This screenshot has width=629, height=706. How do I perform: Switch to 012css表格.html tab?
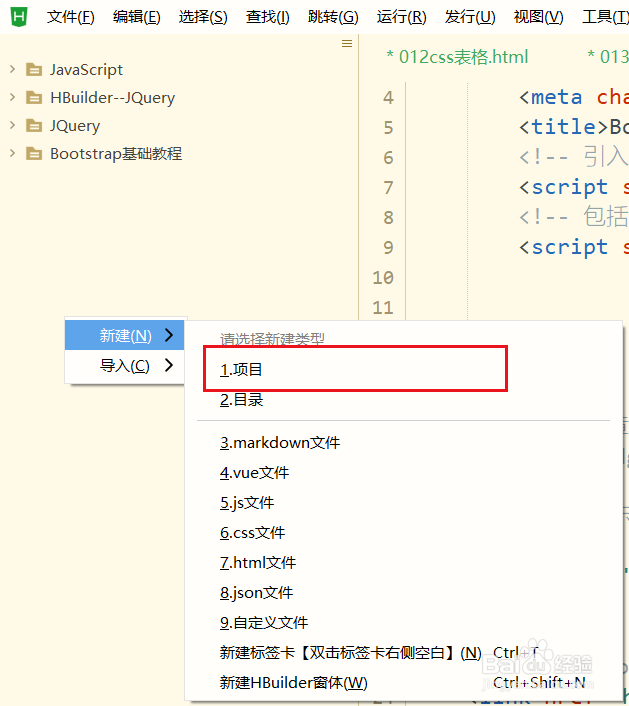click(x=457, y=57)
